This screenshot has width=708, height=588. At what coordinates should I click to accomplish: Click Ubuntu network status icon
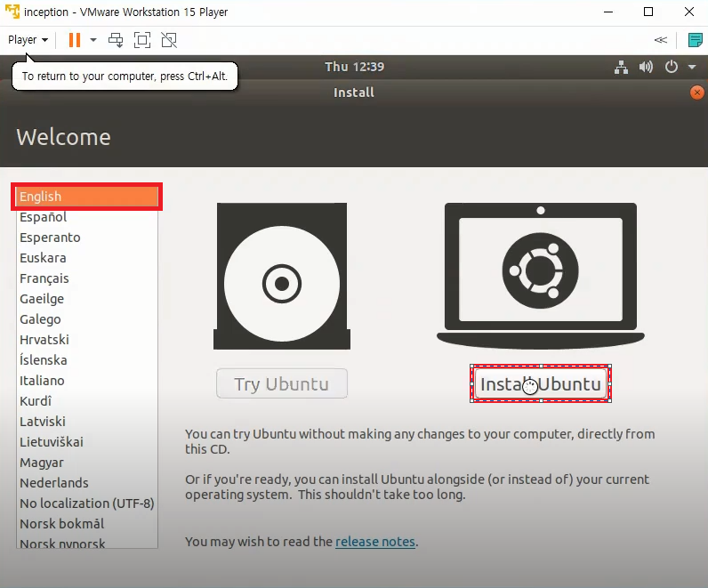(622, 68)
